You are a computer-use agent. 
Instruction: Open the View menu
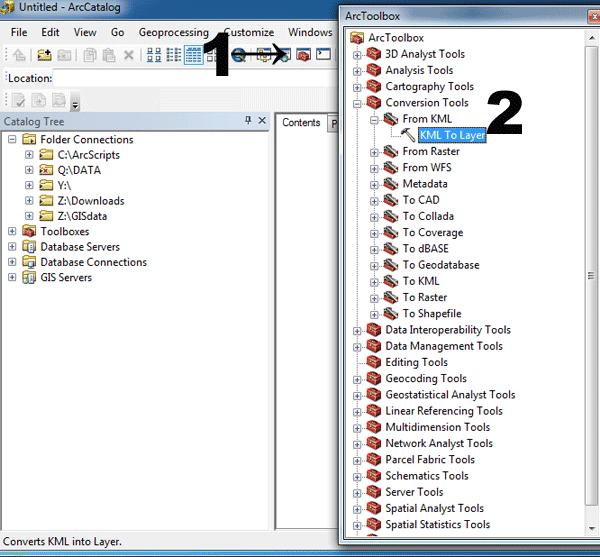pyautogui.click(x=85, y=32)
